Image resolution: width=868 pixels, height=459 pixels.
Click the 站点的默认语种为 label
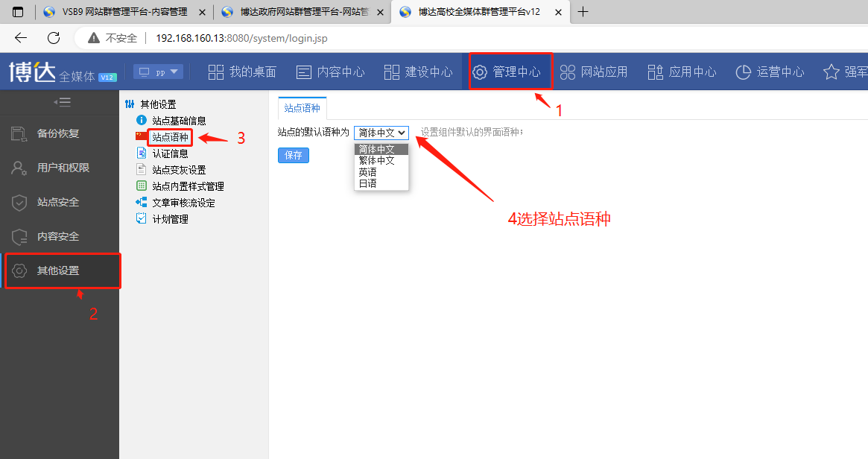click(314, 133)
